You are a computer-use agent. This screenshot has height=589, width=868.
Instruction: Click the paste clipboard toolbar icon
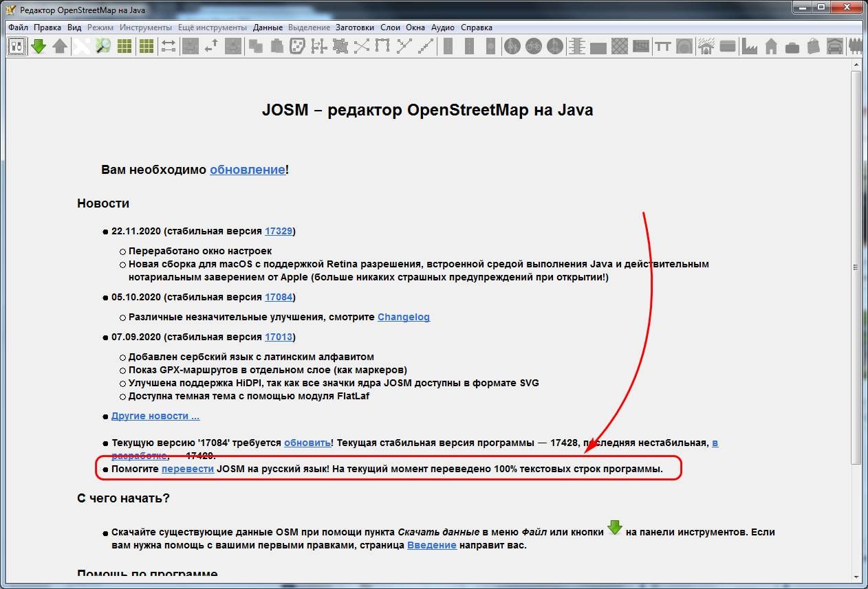pyautogui.click(x=277, y=46)
